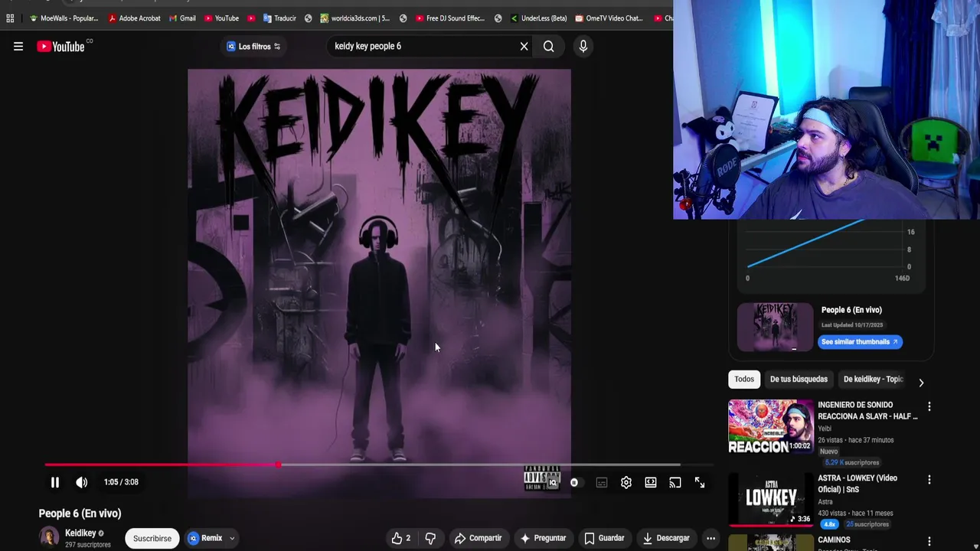Share the video via Compartir
980x551 pixels.
coord(478,538)
